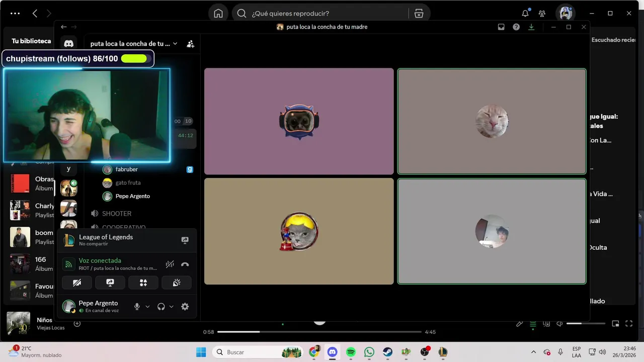Open headphone output options chevron
Image resolution: width=644 pixels, height=362 pixels.
point(171,307)
